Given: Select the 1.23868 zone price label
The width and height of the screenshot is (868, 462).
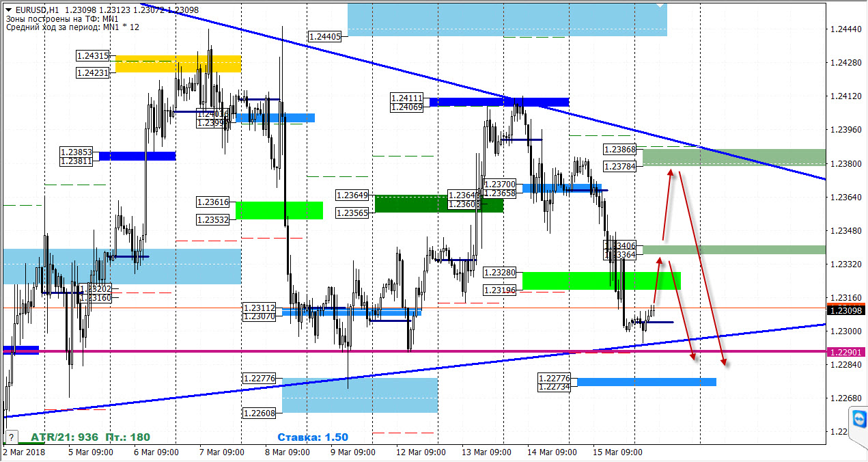Looking at the screenshot, I should click(620, 149).
